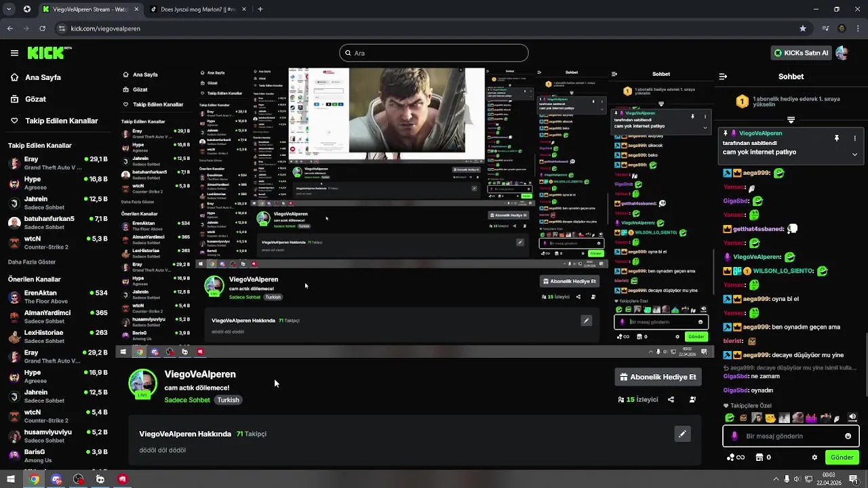The width and height of the screenshot is (868, 488).
Task: Open the Discord taskbar icon
Action: pyautogui.click(x=56, y=479)
